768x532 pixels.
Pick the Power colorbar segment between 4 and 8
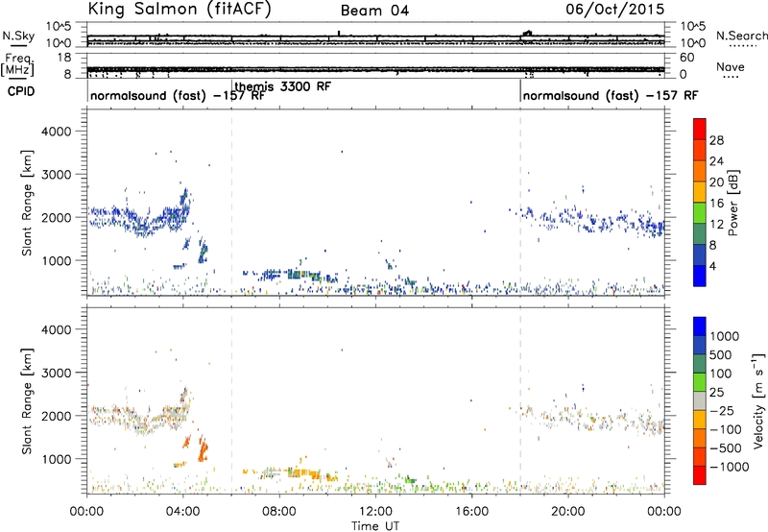[700, 254]
